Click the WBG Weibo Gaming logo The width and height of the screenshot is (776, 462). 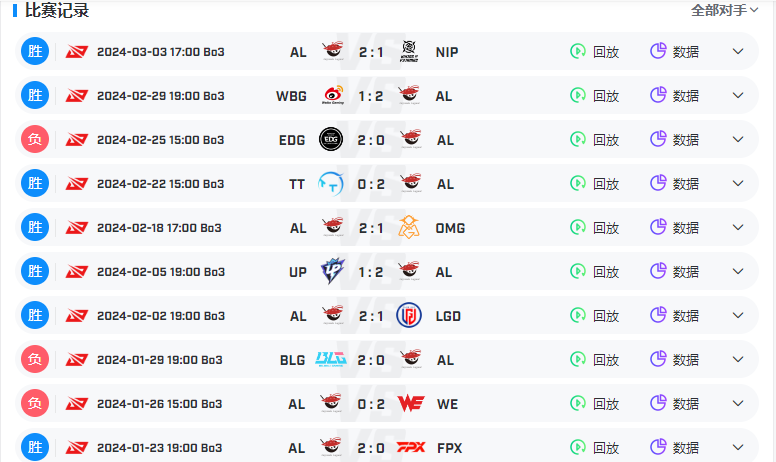(x=333, y=95)
